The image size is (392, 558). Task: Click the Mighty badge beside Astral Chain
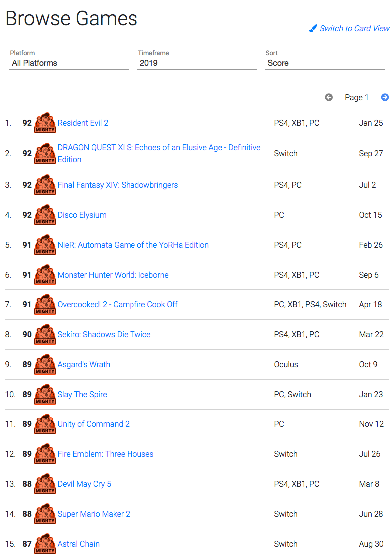coord(45,544)
